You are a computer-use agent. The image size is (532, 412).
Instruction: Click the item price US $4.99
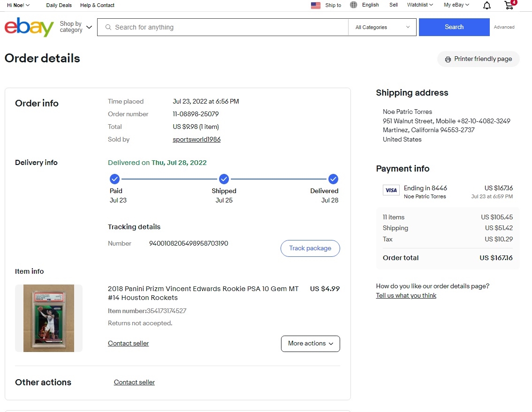pyautogui.click(x=325, y=289)
